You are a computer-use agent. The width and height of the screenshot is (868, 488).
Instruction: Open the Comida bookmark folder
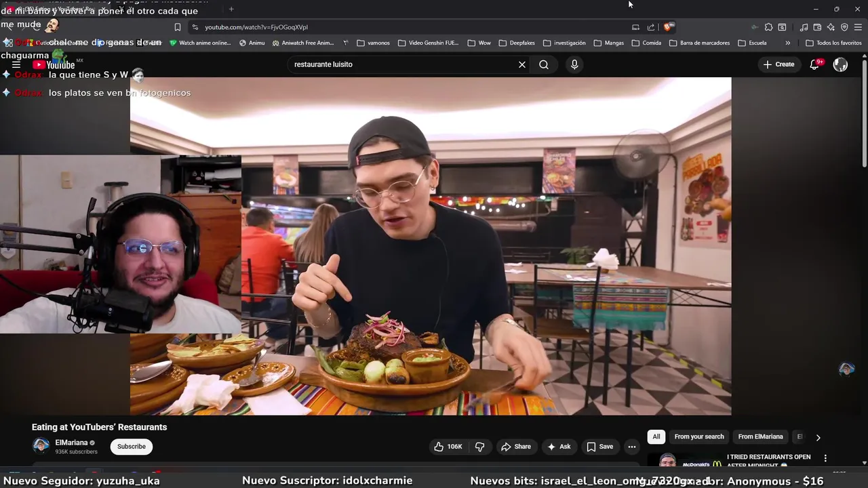coord(646,43)
